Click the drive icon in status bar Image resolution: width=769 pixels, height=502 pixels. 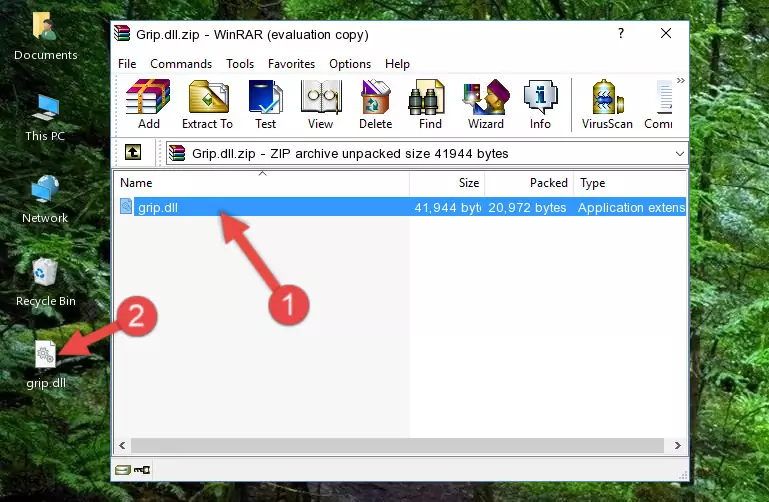[x=123, y=470]
